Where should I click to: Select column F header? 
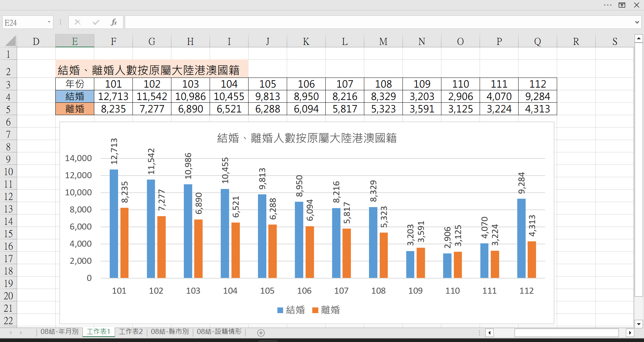coord(113,41)
